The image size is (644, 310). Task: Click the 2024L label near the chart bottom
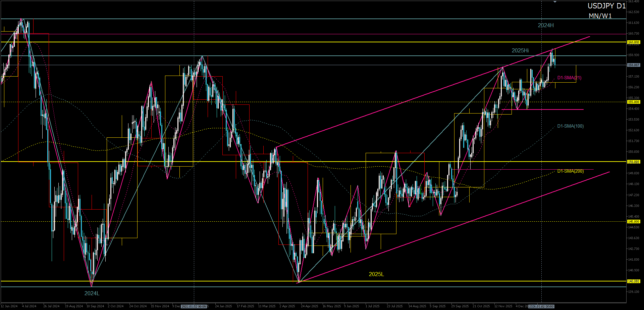pos(92,294)
